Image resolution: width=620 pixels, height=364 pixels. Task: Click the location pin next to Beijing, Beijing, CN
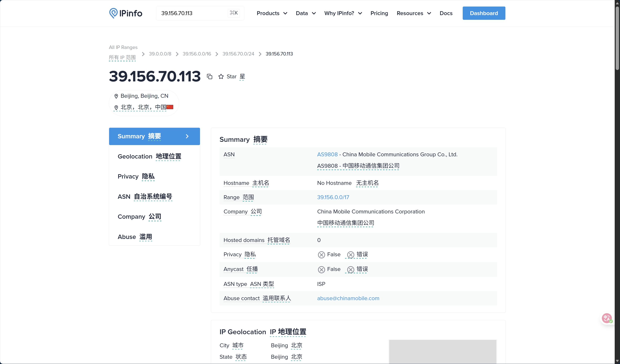click(x=116, y=96)
